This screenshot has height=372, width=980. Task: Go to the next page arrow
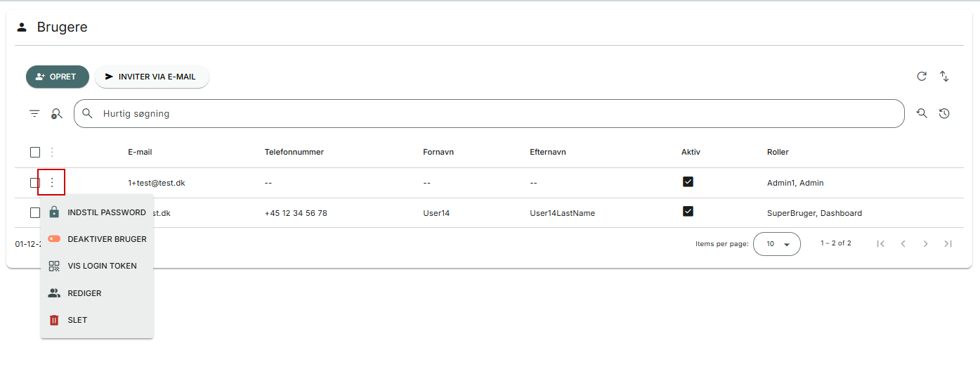(x=925, y=244)
